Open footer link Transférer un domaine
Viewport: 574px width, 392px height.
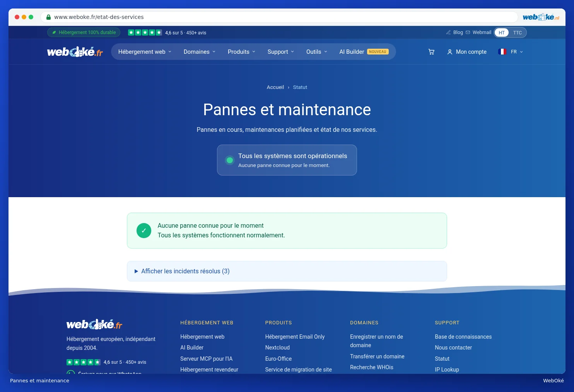click(x=377, y=356)
